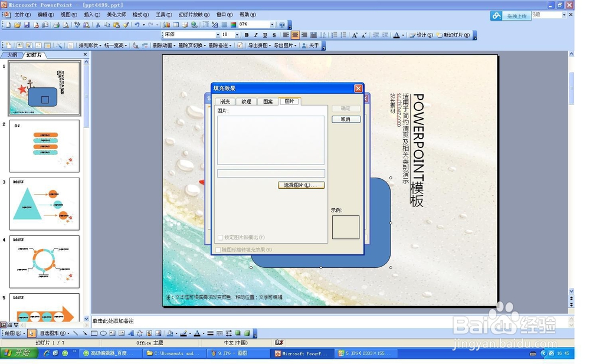Insert WordArt from drawing toolbar

tap(130, 333)
